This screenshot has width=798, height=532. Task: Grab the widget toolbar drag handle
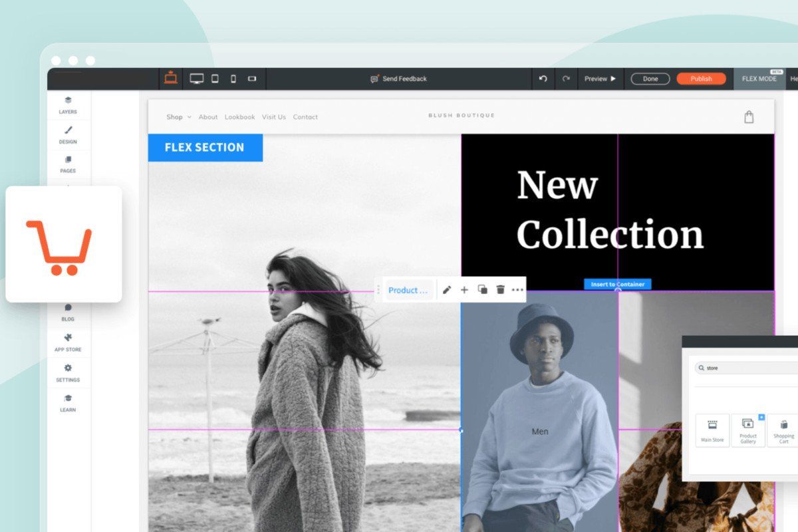pos(379,290)
